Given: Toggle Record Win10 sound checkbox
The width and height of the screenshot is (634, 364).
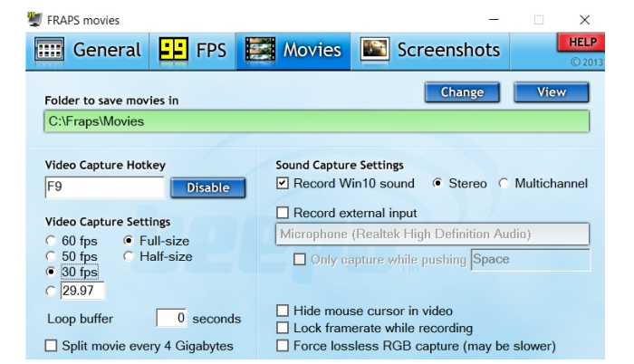Looking at the screenshot, I should pos(283,183).
